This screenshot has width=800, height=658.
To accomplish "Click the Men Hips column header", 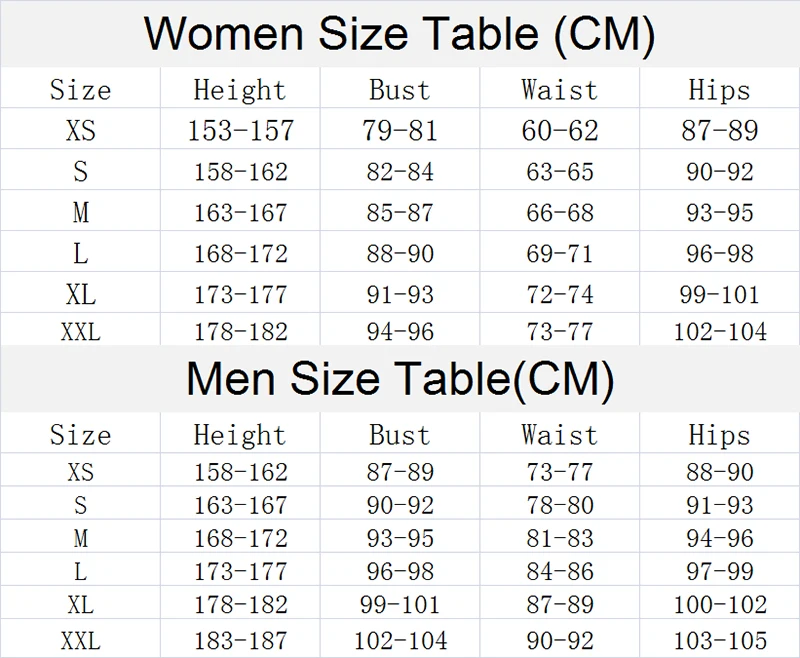I will pyautogui.click(x=719, y=435).
